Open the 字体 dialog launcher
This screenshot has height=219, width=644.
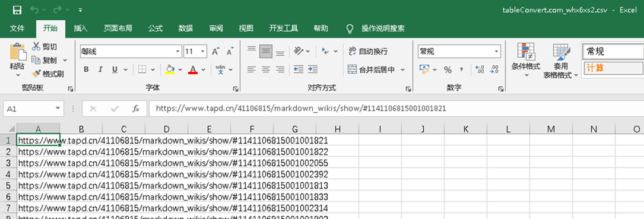(x=236, y=89)
